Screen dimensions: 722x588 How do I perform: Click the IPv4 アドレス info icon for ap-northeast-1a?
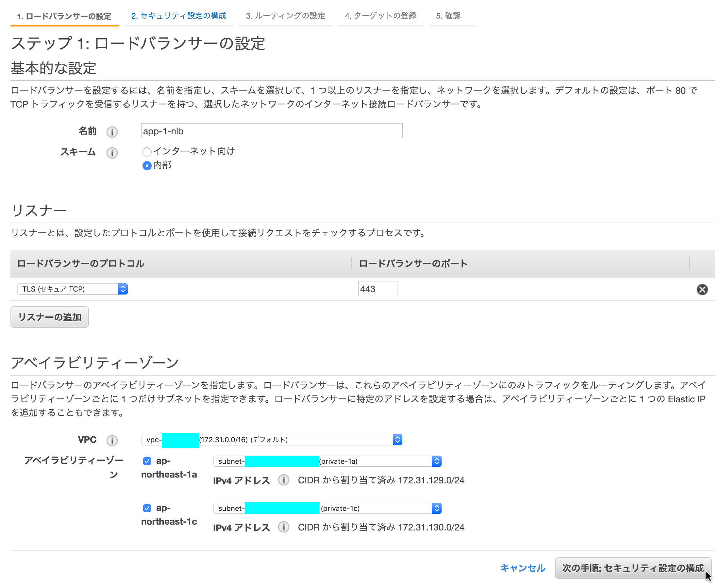(284, 480)
